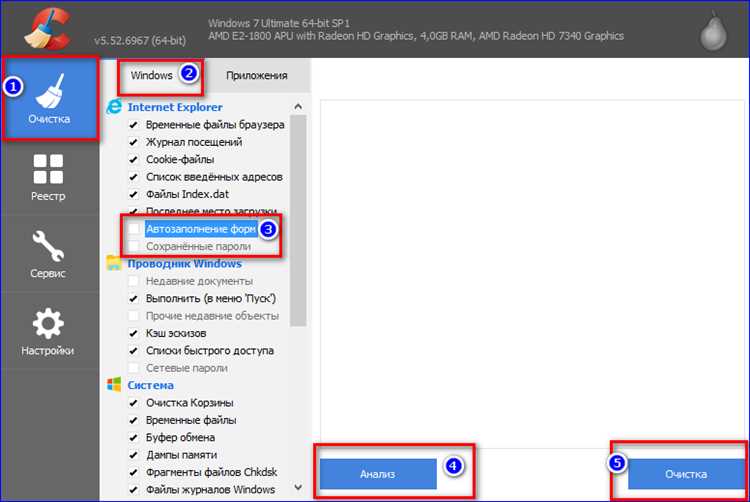Click the Windows 7 Ultimate 64-bit SP1 text
This screenshot has width=750, height=502.
(x=279, y=23)
